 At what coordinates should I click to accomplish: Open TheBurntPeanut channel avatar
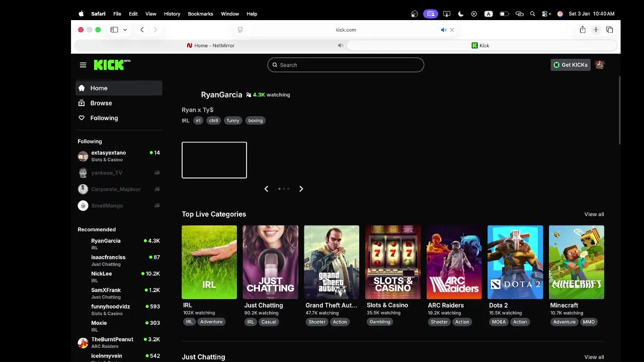[83, 343]
